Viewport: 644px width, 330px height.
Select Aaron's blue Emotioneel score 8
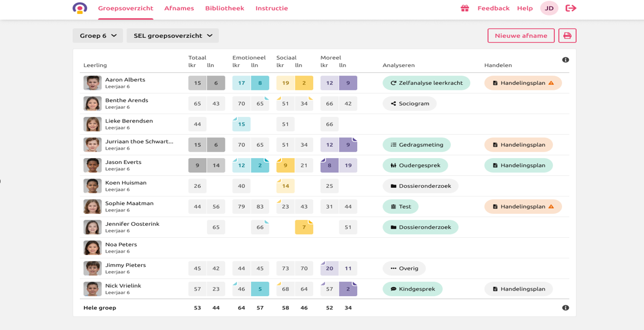point(260,83)
